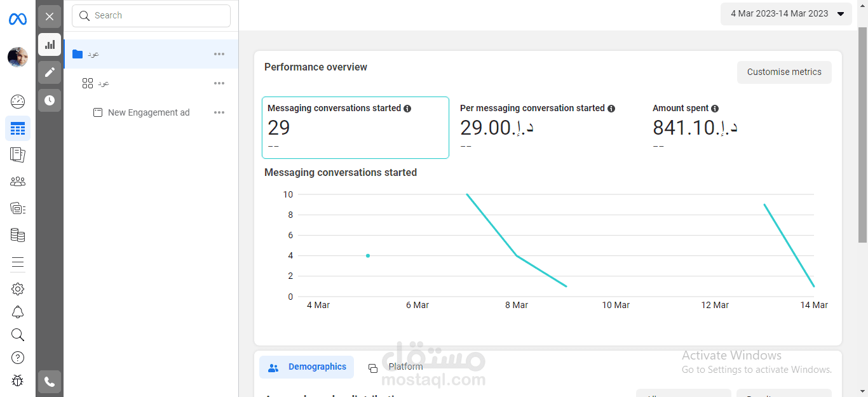Click the phone icon at bottom of pane
This screenshot has height=397, width=868.
(x=50, y=382)
